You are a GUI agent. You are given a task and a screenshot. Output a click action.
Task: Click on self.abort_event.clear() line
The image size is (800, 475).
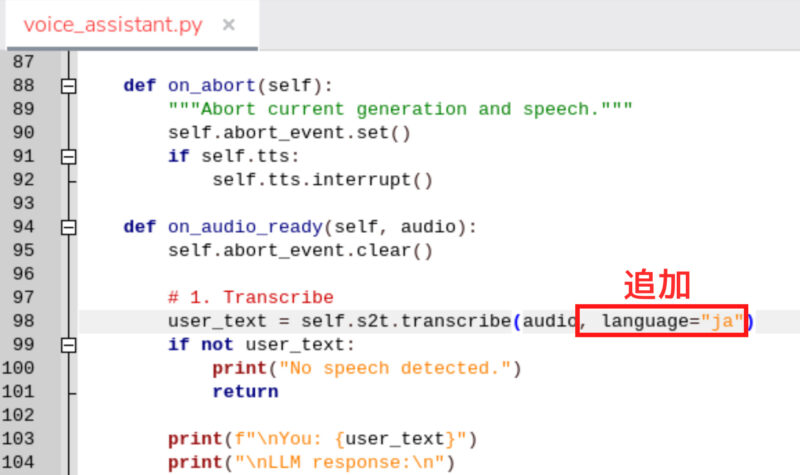point(300,251)
